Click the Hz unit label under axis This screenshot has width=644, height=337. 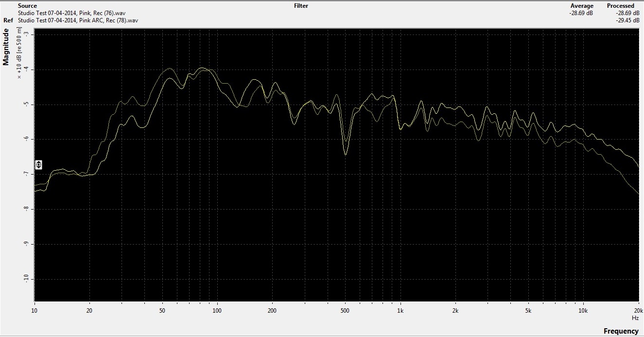(x=635, y=318)
